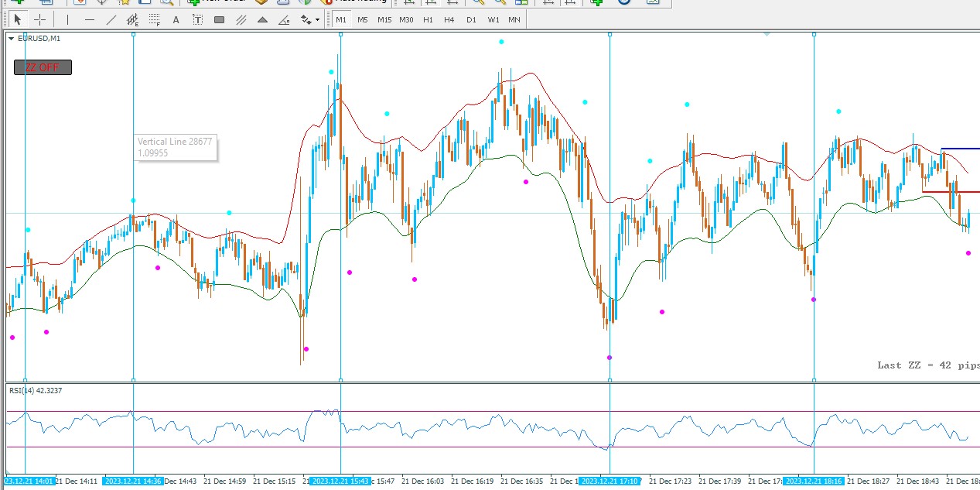The image size is (980, 490).
Task: Select the Fibonacci retracement tool
Action: pyautogui.click(x=155, y=19)
